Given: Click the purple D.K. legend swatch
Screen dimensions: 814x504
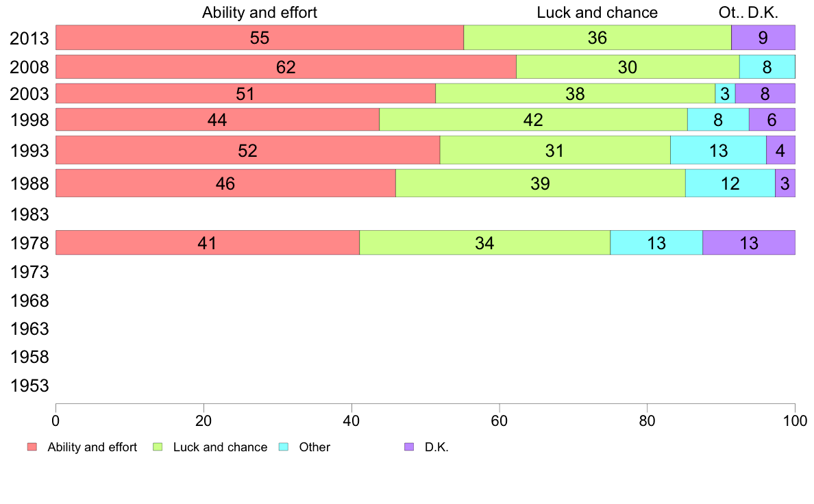Looking at the screenshot, I should coord(409,447).
